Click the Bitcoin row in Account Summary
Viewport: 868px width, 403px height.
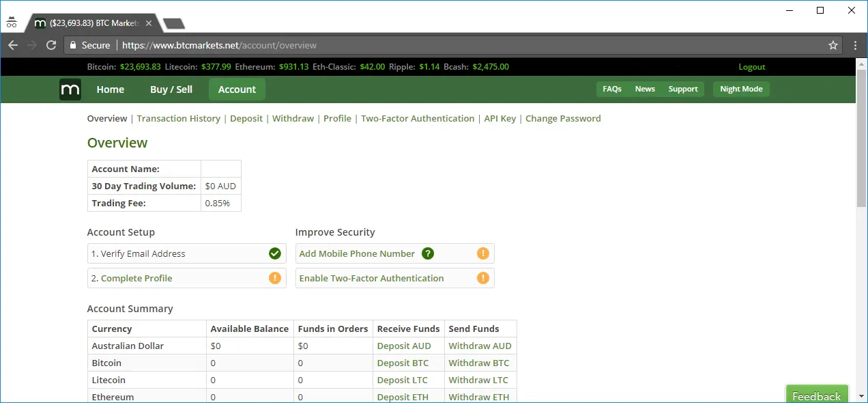(x=302, y=363)
